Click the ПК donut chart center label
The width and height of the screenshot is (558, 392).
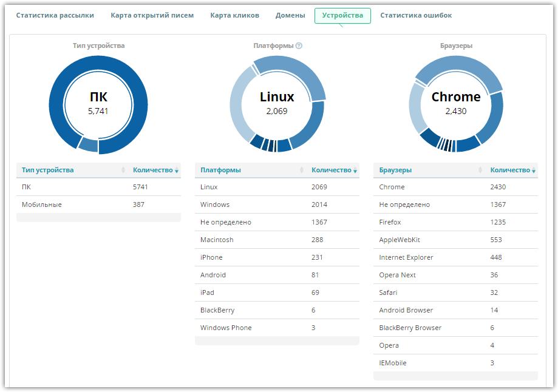pos(98,97)
